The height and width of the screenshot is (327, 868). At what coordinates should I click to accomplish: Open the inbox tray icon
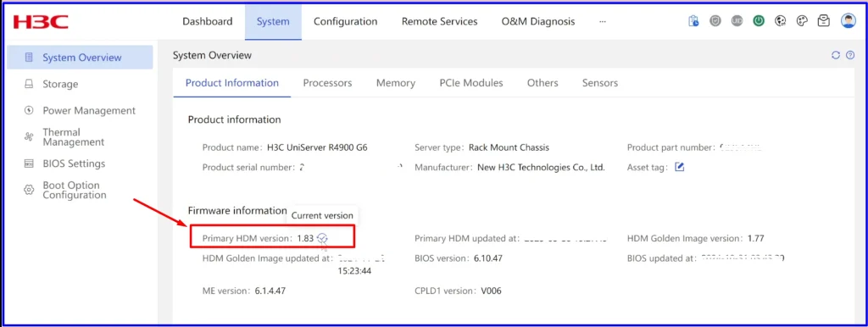pyautogui.click(x=824, y=21)
